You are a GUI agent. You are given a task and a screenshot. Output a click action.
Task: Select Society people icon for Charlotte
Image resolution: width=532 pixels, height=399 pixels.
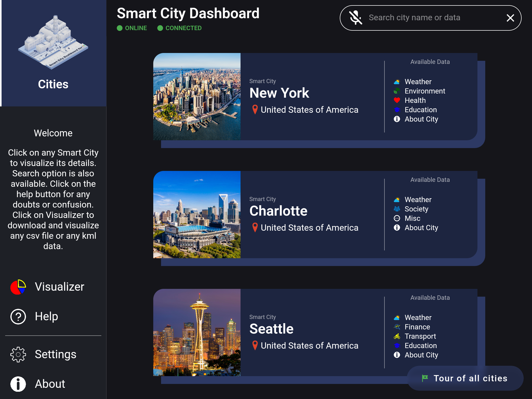pyautogui.click(x=397, y=209)
